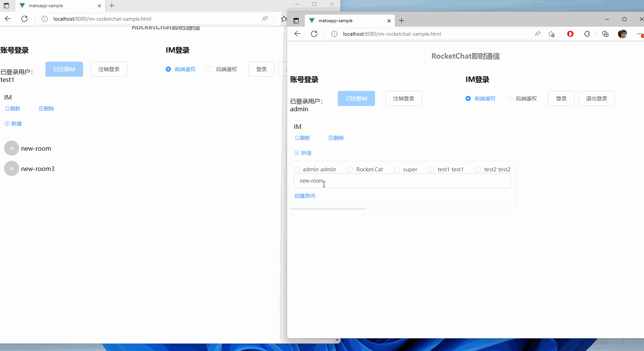Click 删除 link in right window
The height and width of the screenshot is (351, 644).
pyautogui.click(x=336, y=138)
